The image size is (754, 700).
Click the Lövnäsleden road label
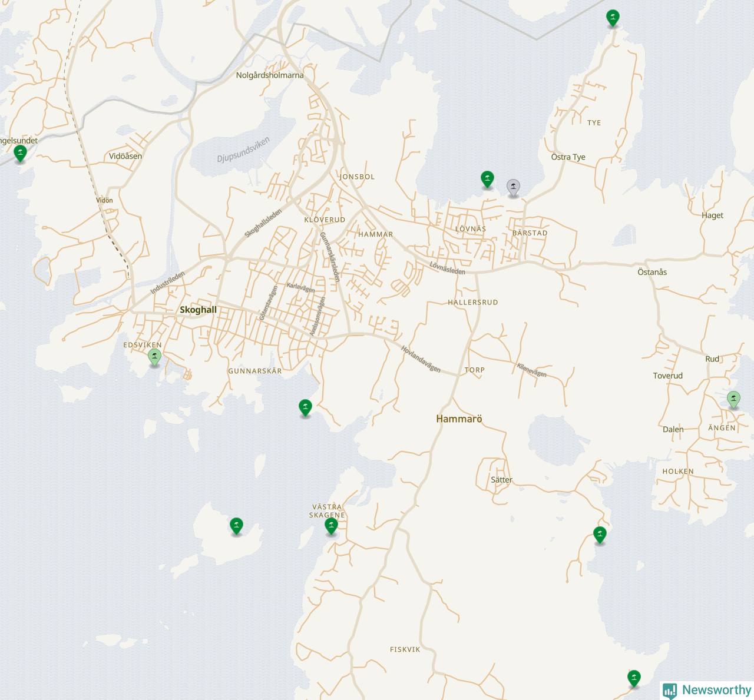[x=448, y=268]
